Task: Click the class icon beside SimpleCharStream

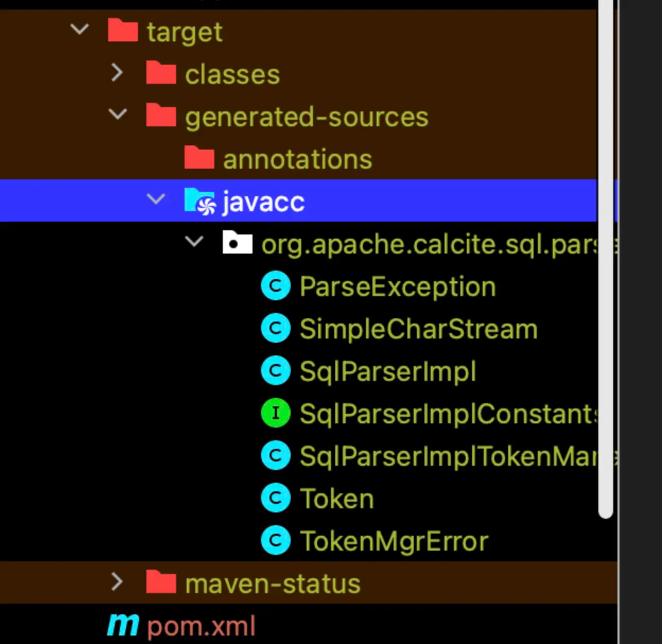Action: coord(275,328)
